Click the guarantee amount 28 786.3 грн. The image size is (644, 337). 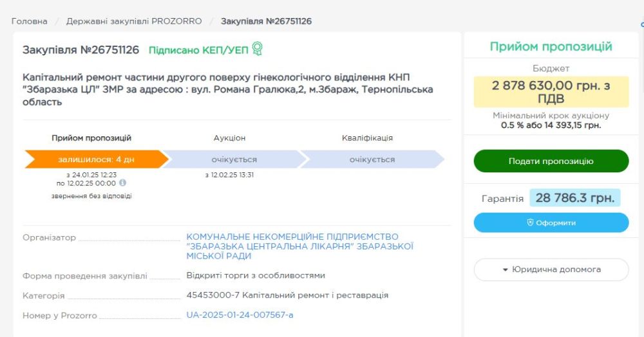574,198
